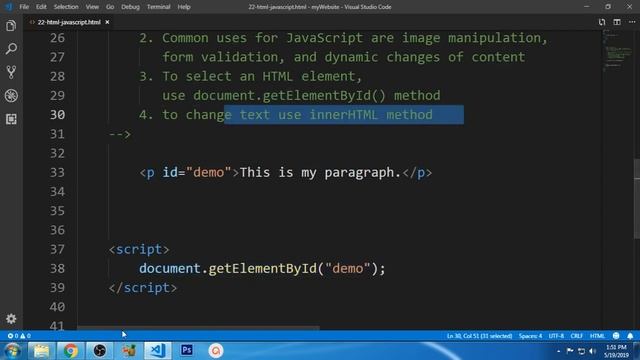This screenshot has width=640, height=360.
Task: Change language mode HTML
Action: tap(597, 336)
